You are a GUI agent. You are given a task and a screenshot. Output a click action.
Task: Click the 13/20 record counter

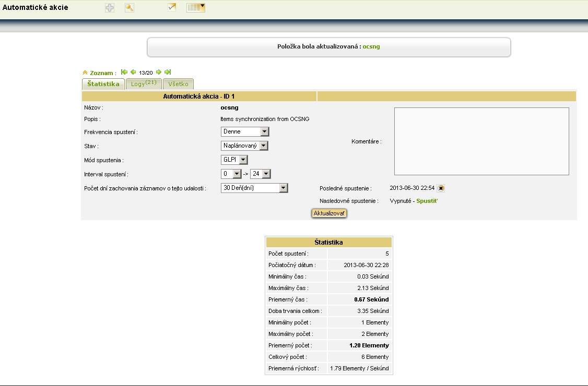pyautogui.click(x=146, y=73)
